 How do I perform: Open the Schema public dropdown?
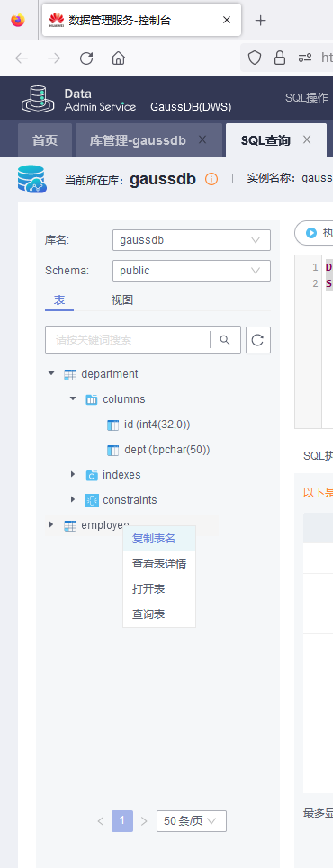pos(191,271)
